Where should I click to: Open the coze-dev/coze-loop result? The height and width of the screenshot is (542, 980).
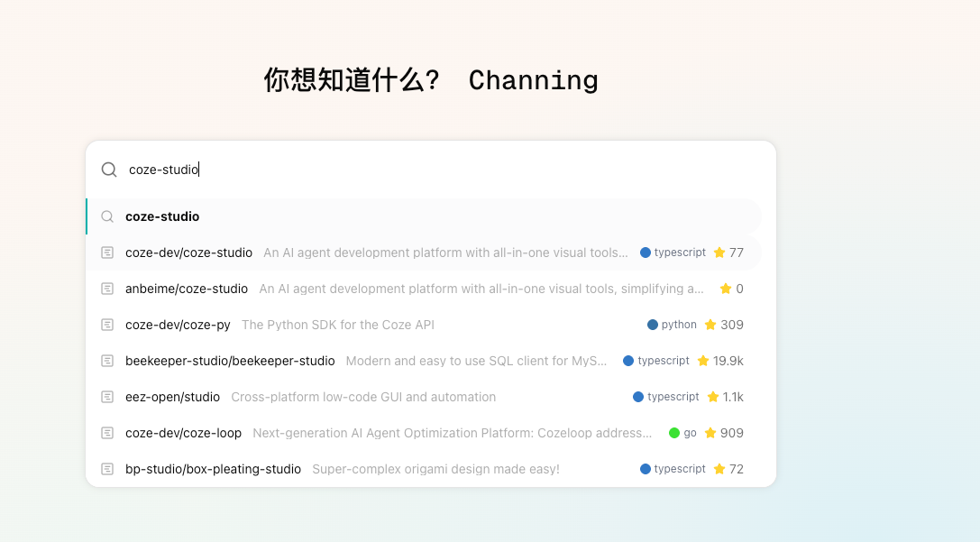183,433
